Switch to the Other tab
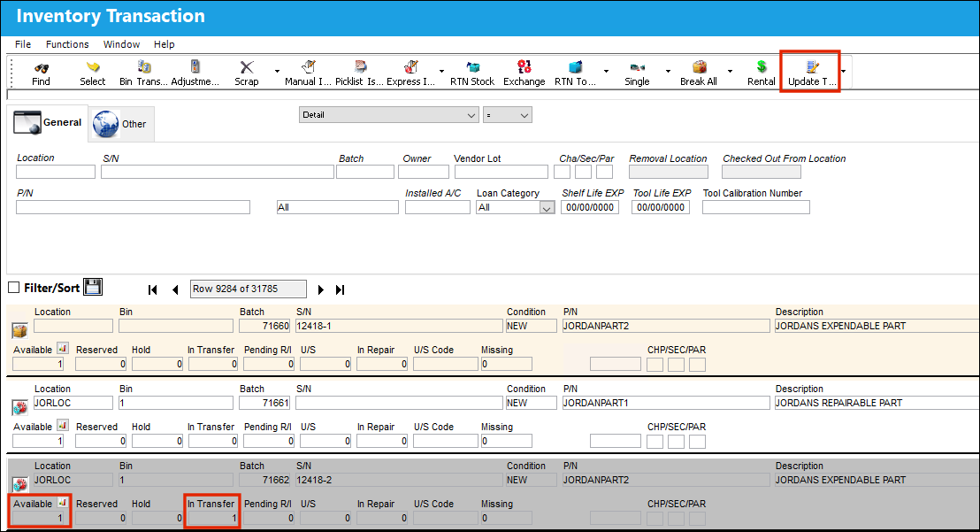This screenshot has height=532, width=980. (x=121, y=124)
